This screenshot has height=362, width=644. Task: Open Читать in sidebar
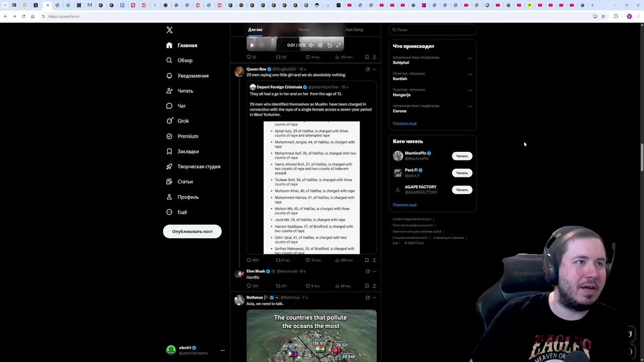(x=180, y=90)
